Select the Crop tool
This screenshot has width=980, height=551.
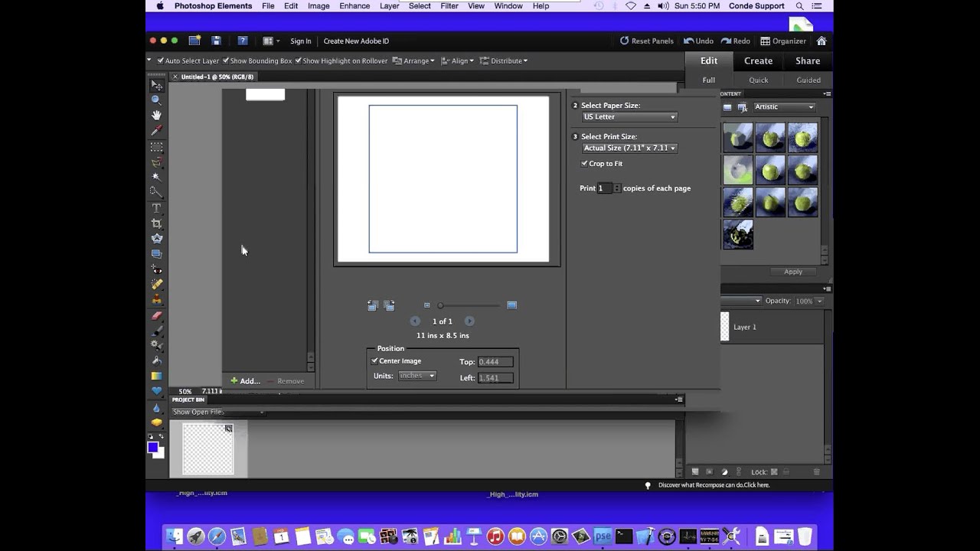point(156,223)
